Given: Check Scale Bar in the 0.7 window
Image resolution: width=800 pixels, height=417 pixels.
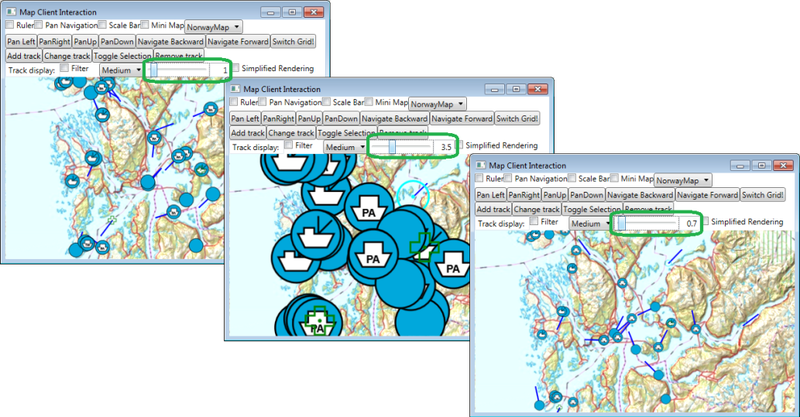Looking at the screenshot, I should click(572, 178).
